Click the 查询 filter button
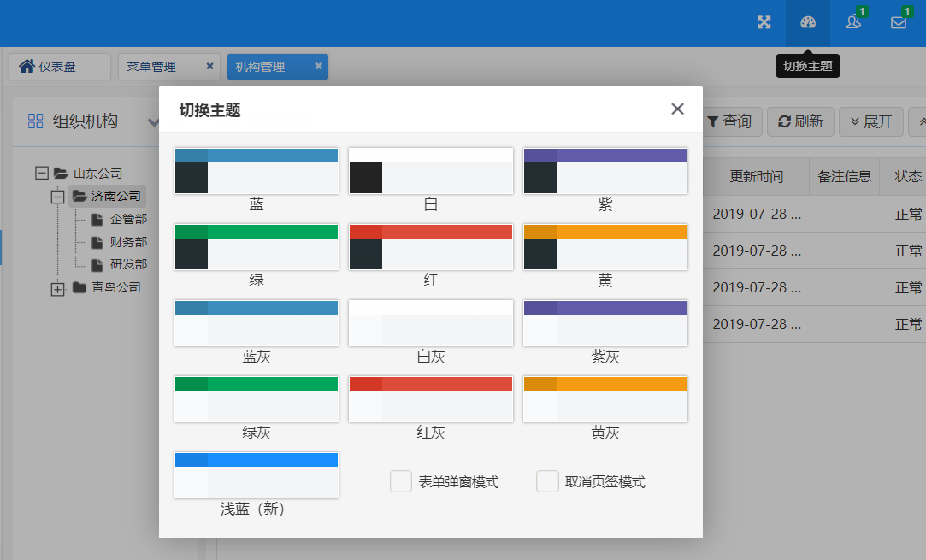Screen dimensions: 926x560 point(730,121)
